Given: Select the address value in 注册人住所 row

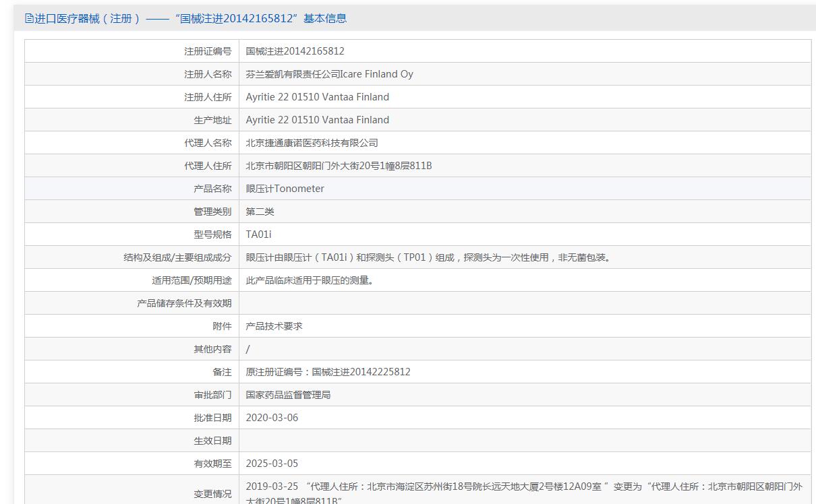Looking at the screenshot, I should tap(317, 97).
